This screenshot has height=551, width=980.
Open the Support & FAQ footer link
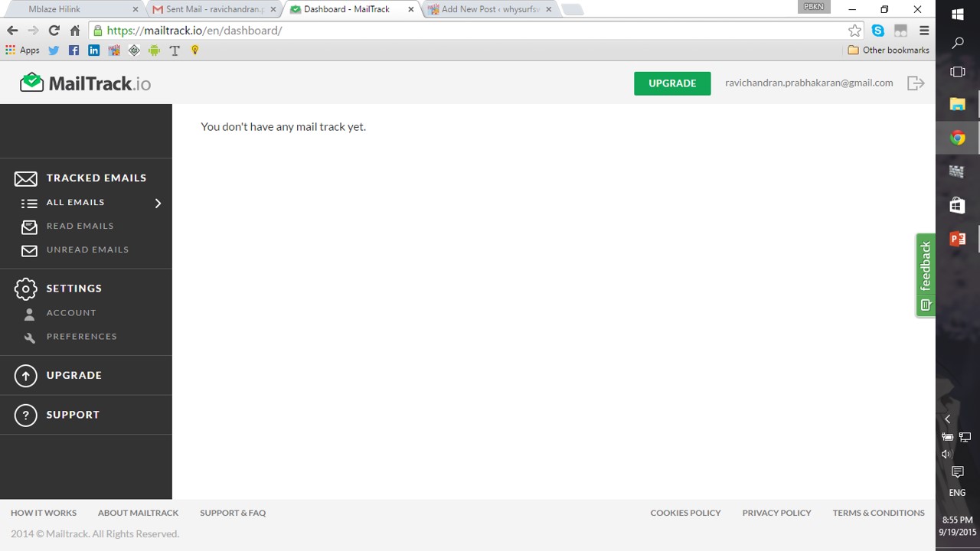pos(233,514)
